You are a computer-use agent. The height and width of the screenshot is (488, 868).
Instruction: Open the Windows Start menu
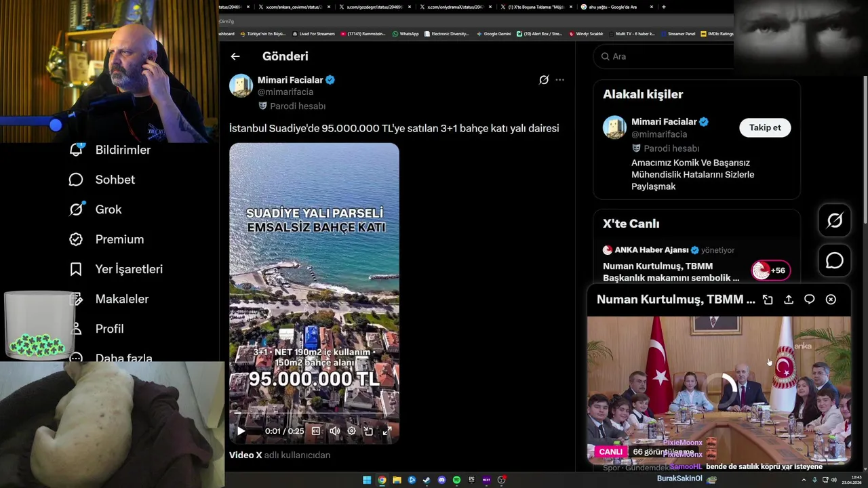click(367, 480)
